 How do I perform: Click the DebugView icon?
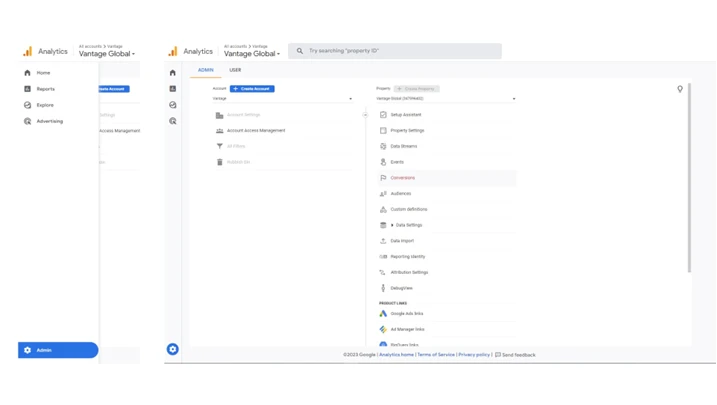383,288
